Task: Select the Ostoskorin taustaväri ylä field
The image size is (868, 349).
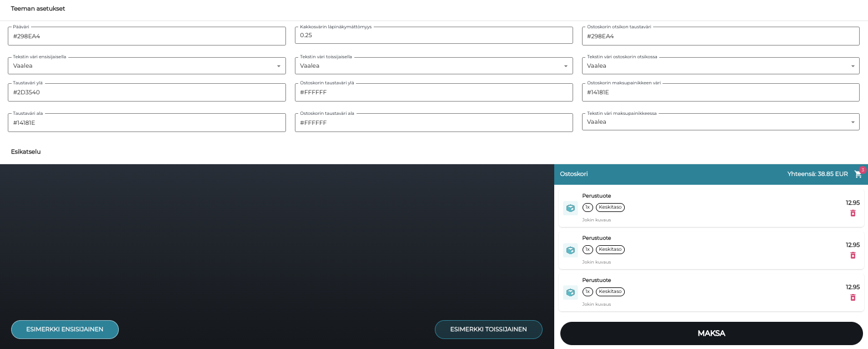Action: (434, 92)
